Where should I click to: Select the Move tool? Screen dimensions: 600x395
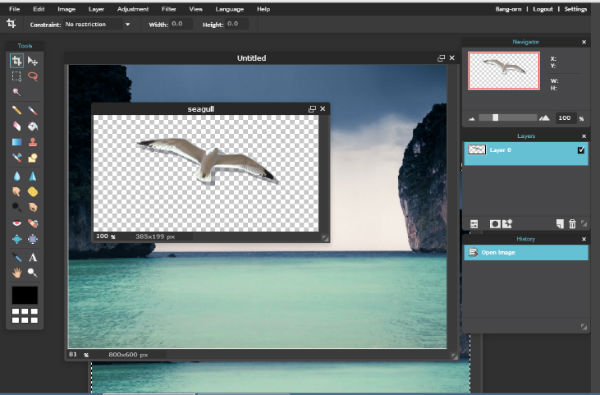pos(33,61)
